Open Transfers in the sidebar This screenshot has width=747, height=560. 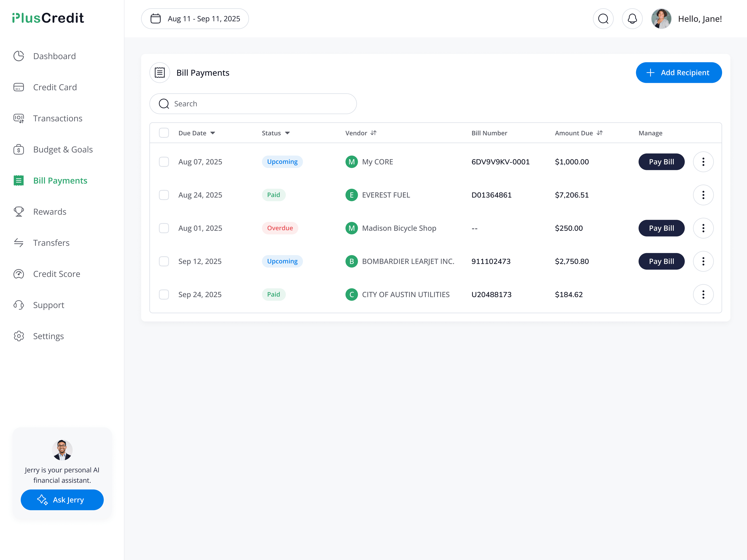(x=42, y=243)
